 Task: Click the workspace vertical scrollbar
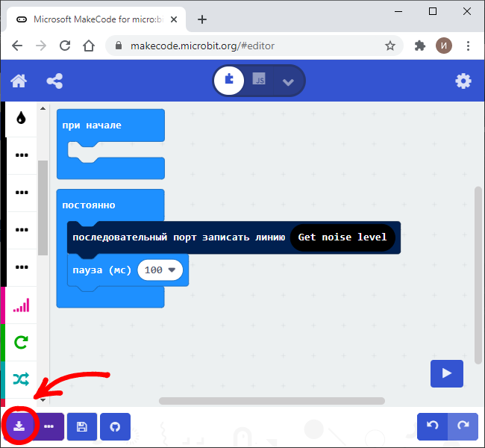pyautogui.click(x=478, y=276)
